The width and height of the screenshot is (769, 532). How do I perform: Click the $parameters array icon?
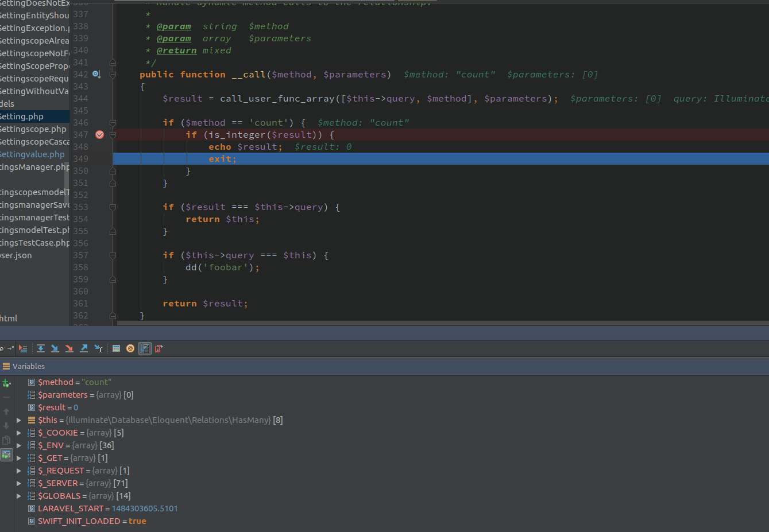(x=32, y=395)
